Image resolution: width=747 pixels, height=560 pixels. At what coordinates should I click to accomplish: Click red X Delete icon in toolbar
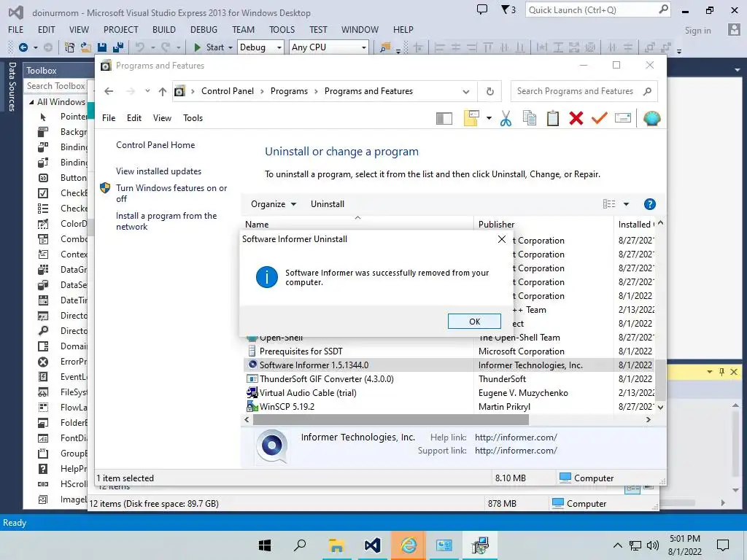[x=576, y=118]
